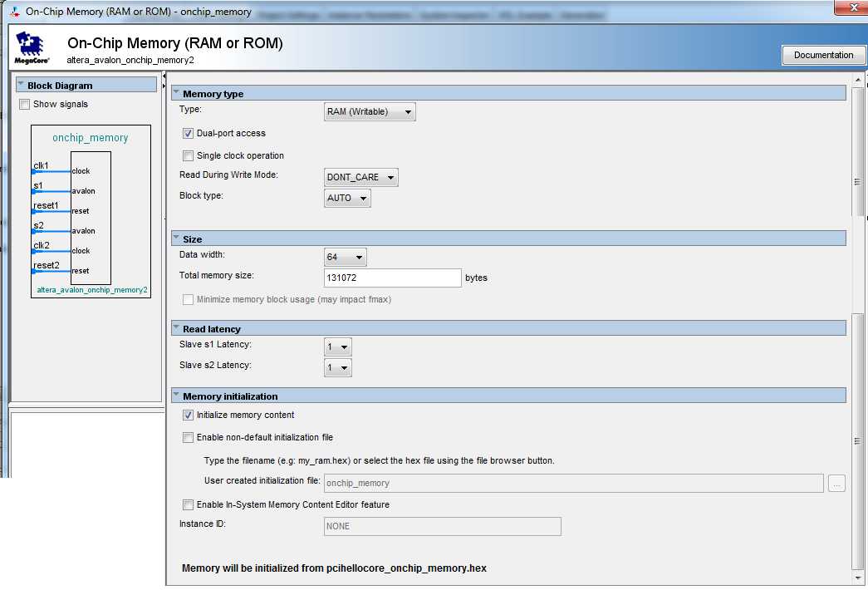The image size is (868, 590).
Task: Enable Single clock operation checkbox
Action: coord(189,155)
